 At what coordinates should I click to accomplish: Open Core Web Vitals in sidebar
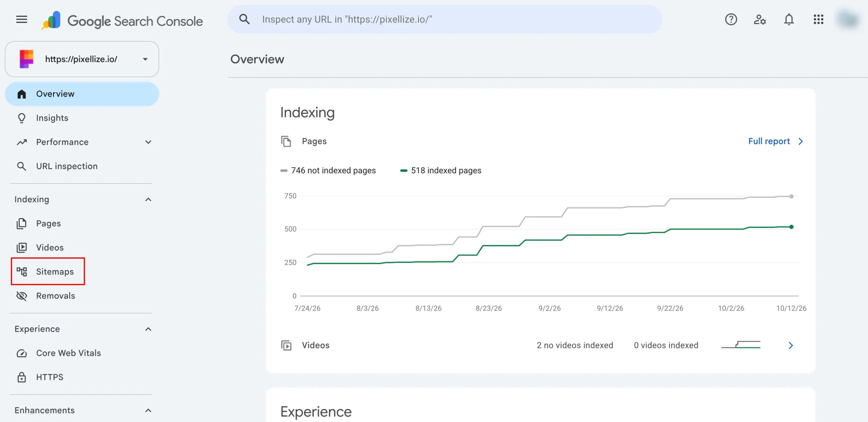pos(82,353)
